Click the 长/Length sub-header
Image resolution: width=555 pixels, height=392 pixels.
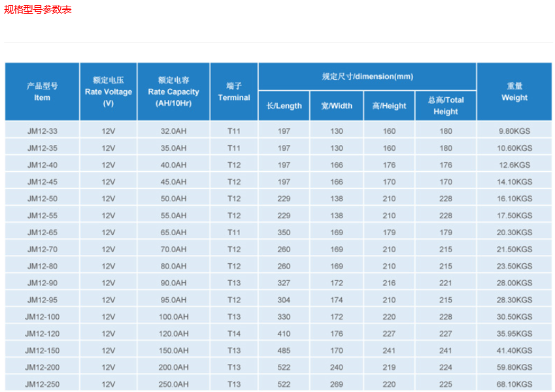[284, 106]
